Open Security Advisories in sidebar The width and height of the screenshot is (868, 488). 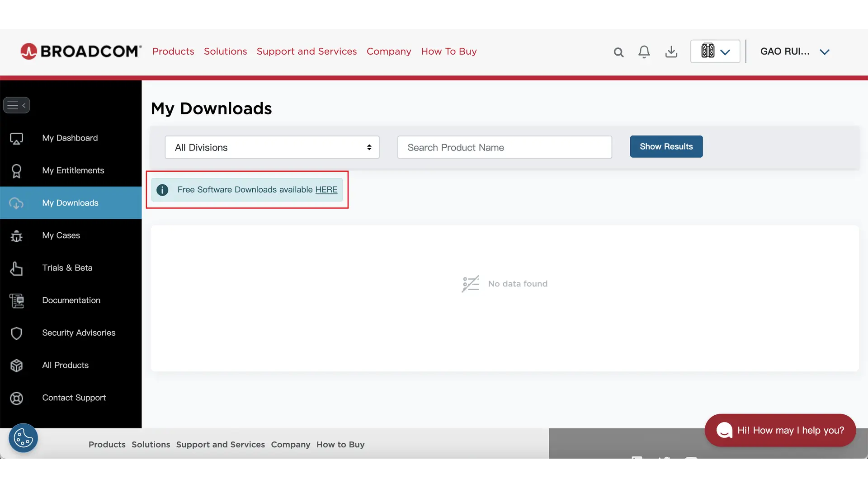71,333
